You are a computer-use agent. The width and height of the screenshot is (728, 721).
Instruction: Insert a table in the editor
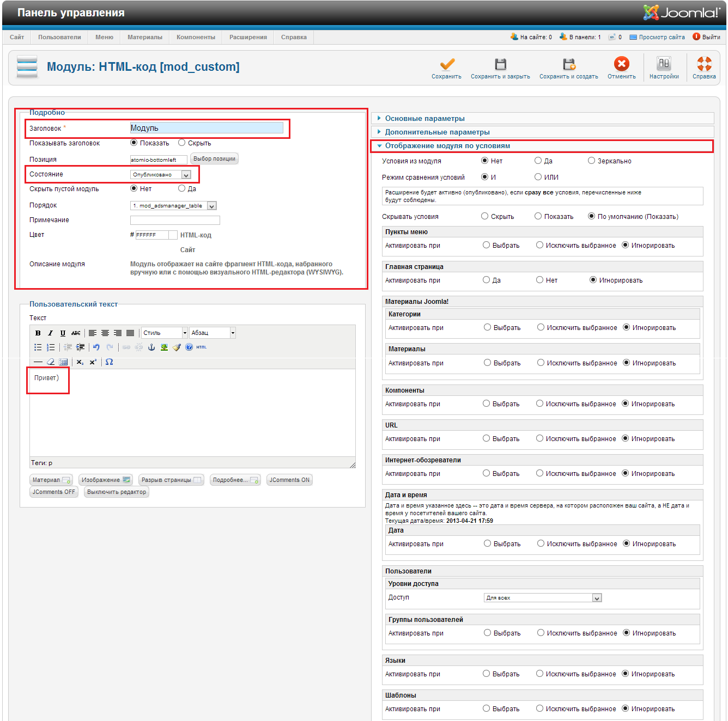tap(63, 362)
